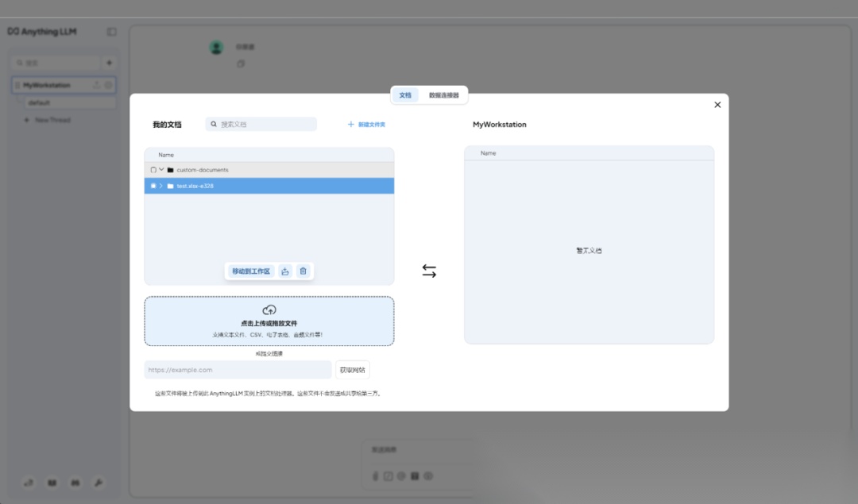This screenshot has height=504, width=858.
Task: Focus the 搜索文档 search field
Action: click(261, 124)
